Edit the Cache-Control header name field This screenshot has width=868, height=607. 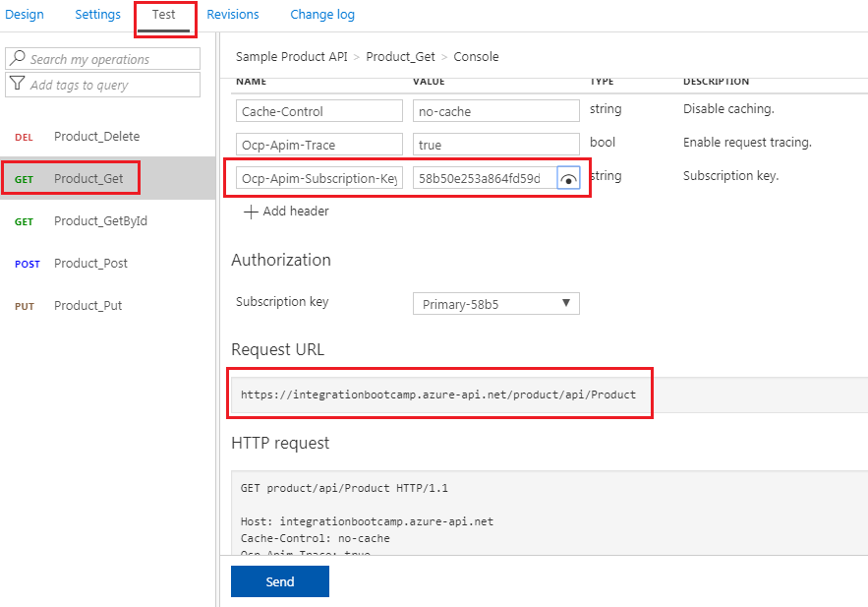pos(319,111)
